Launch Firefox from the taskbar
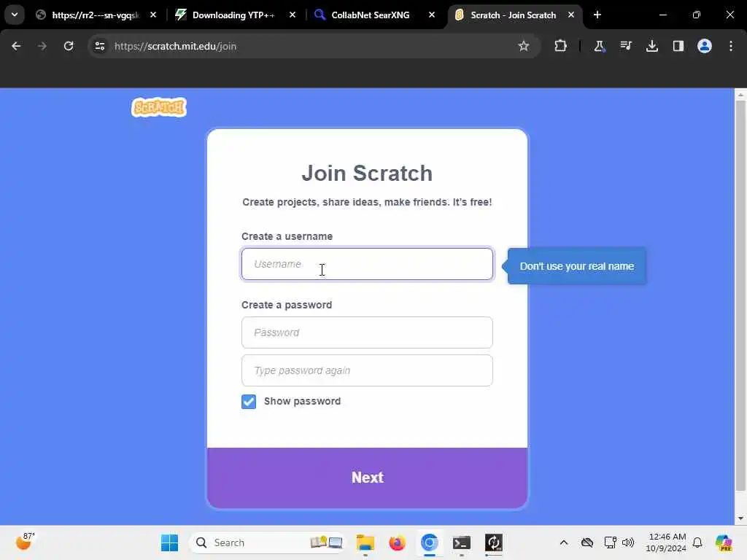 click(x=397, y=542)
